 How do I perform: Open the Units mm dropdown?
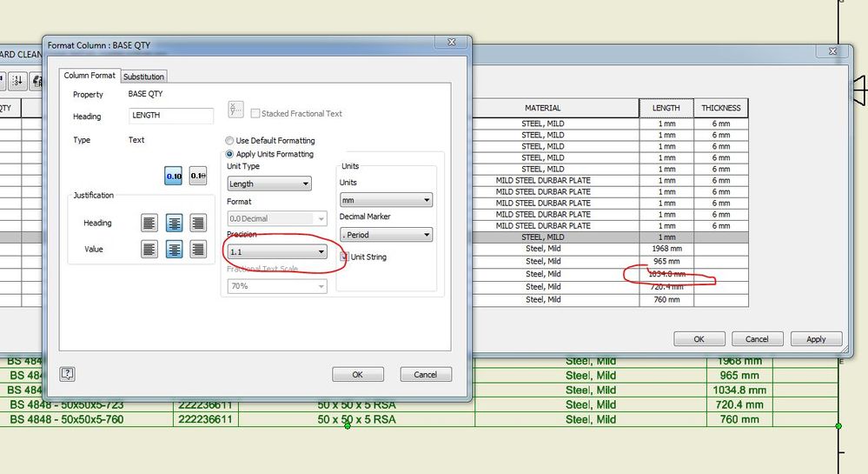click(386, 200)
